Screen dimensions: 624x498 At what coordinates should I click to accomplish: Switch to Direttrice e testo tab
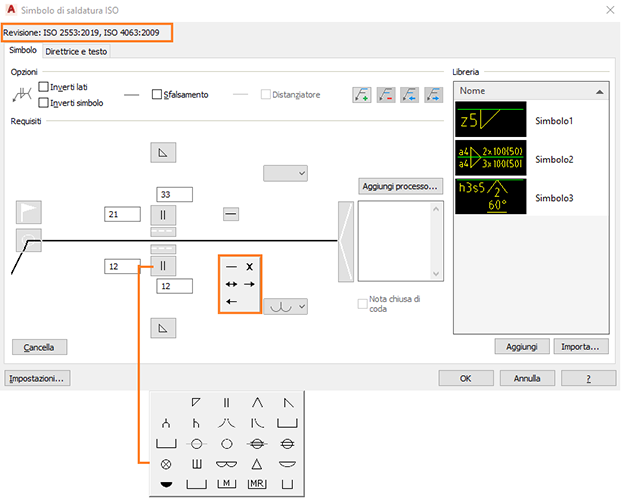76,51
